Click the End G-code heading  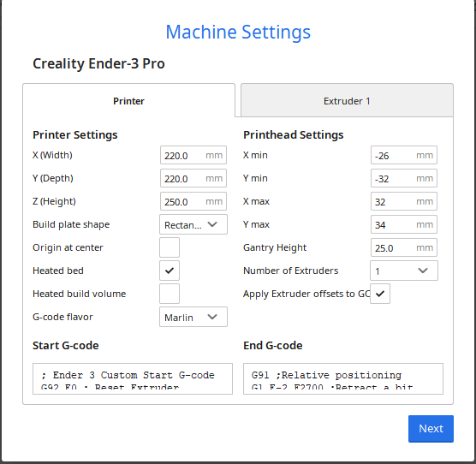point(273,345)
